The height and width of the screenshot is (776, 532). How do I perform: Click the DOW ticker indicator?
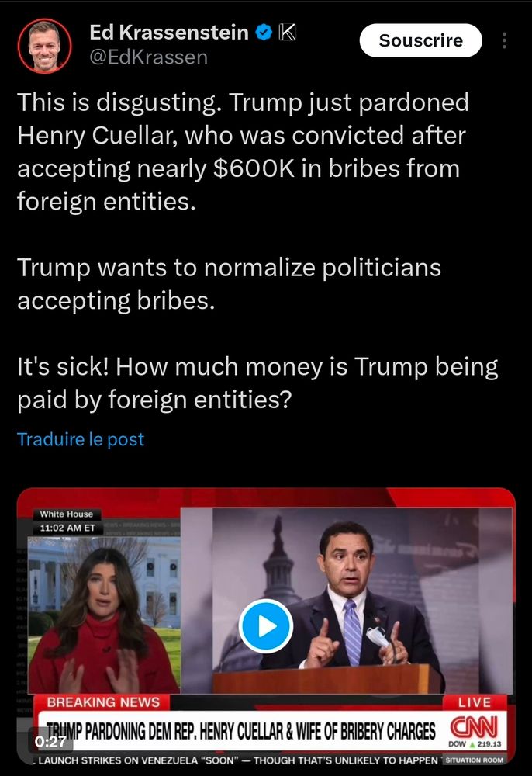(x=474, y=744)
